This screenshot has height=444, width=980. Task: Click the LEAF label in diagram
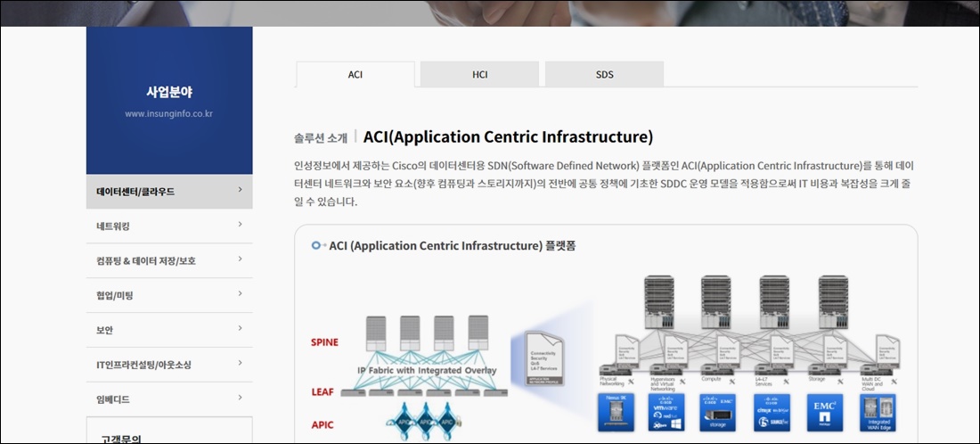tap(323, 392)
